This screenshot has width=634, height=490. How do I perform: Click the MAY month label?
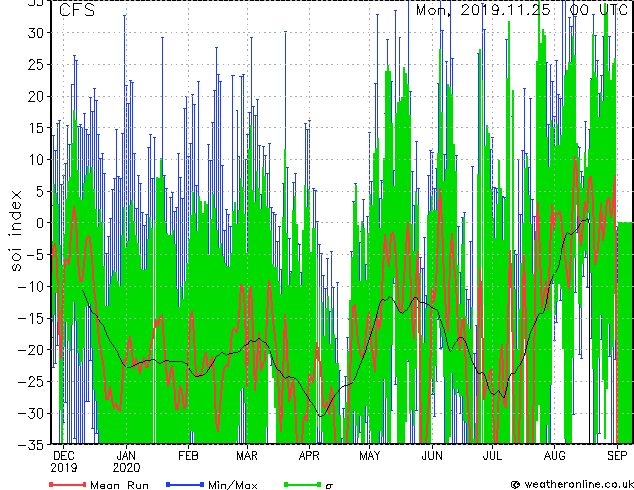pyautogui.click(x=370, y=456)
